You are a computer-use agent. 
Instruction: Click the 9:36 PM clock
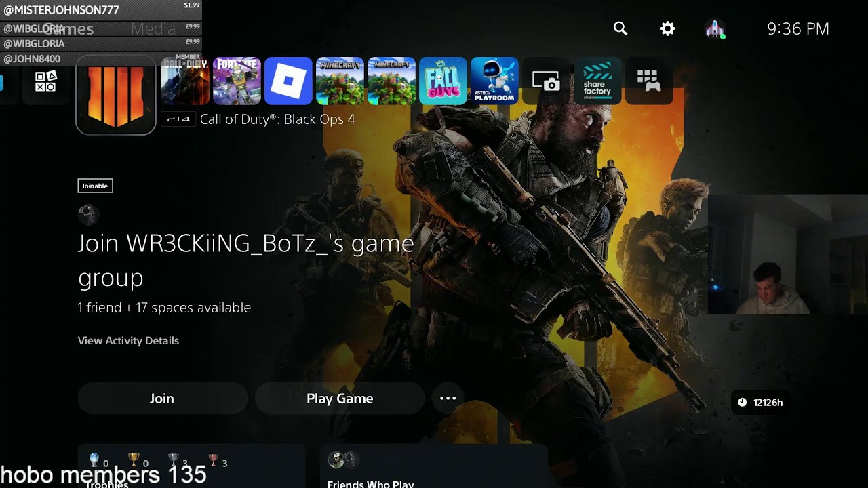point(798,28)
